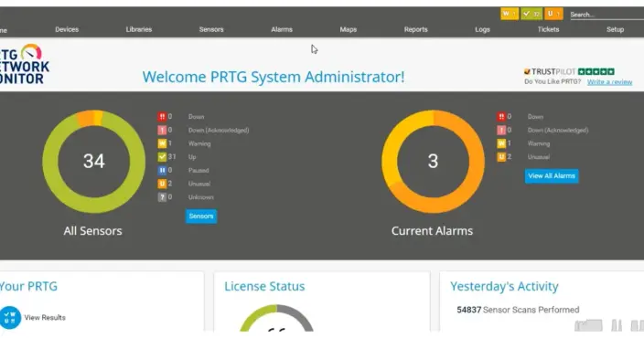Click the Warning icon in All Sensors legend
644x338 pixels.
(x=162, y=143)
